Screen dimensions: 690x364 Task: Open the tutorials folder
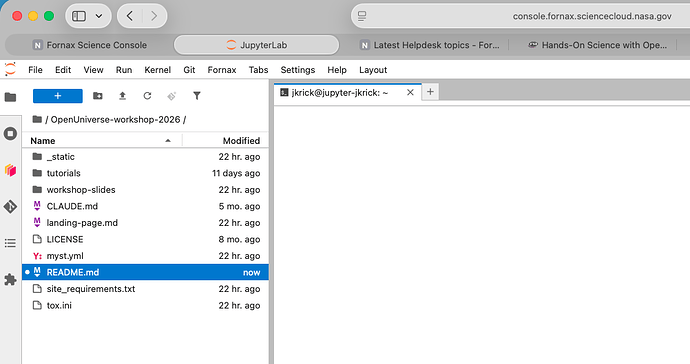pyautogui.click(x=145, y=173)
